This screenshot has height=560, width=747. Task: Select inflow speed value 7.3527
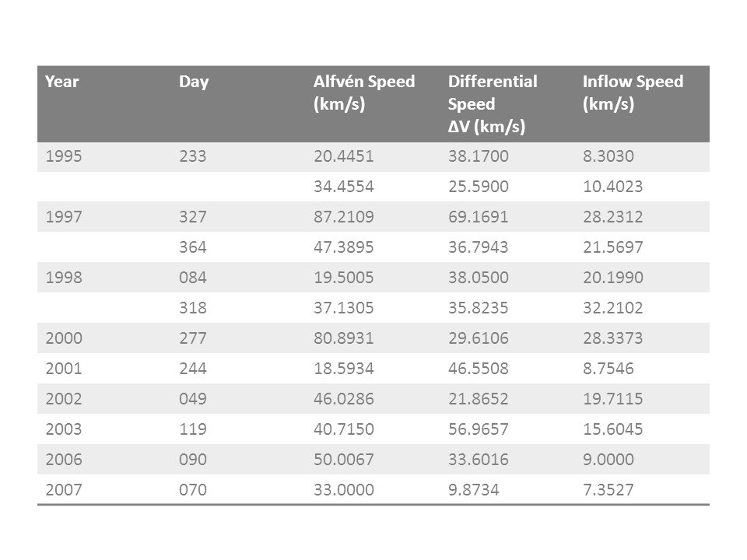coord(608,489)
